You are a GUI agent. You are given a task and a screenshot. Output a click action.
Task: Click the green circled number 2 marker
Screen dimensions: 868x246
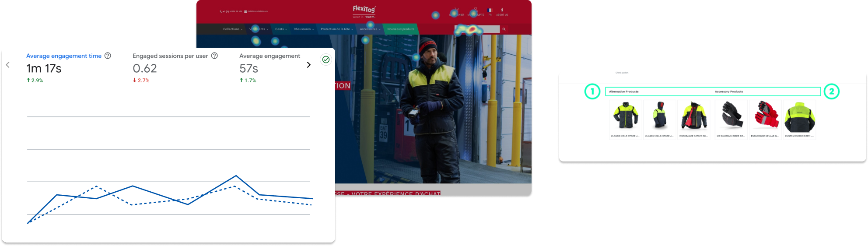coord(831,91)
